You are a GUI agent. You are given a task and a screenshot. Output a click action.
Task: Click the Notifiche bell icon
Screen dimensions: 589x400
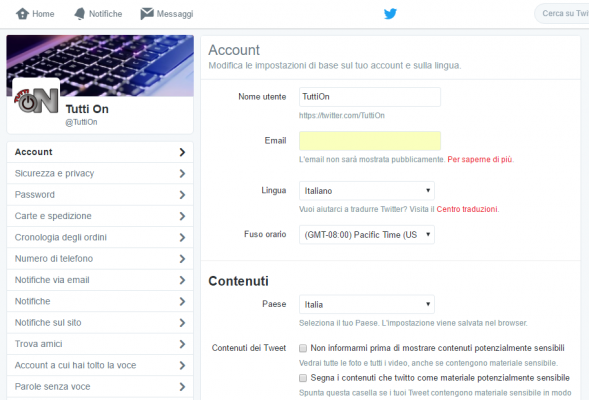[x=80, y=14]
